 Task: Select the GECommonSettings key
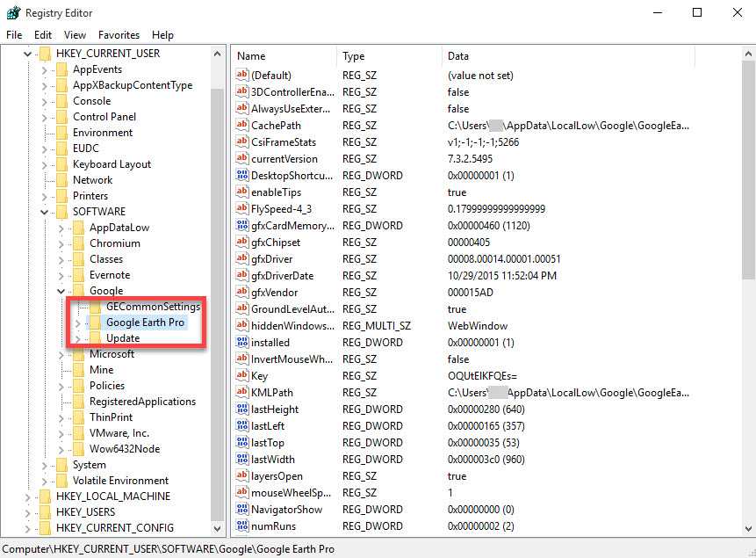[x=153, y=307]
